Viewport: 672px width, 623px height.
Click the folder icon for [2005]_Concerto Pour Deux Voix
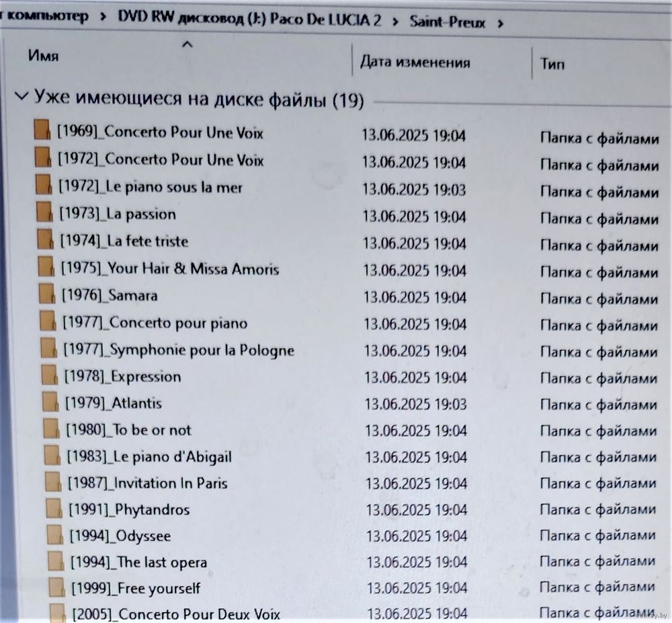(x=57, y=613)
